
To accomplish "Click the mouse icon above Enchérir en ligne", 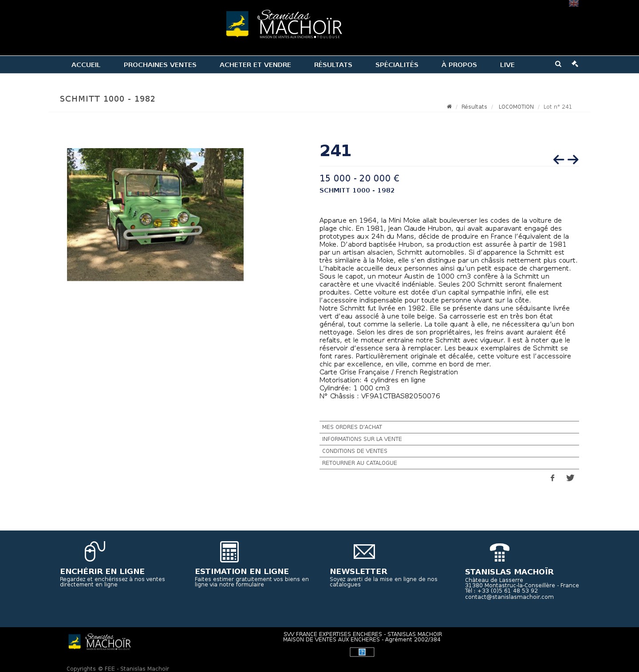I will [x=95, y=551].
